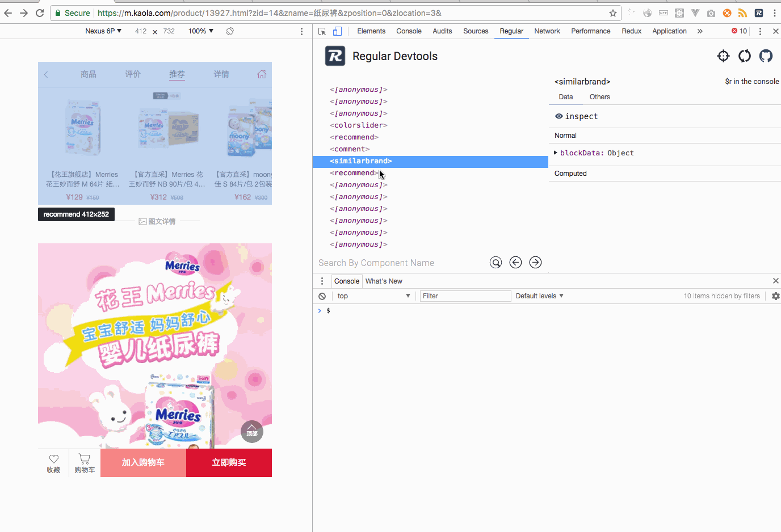
Task: Open the Redux tab
Action: point(631,31)
